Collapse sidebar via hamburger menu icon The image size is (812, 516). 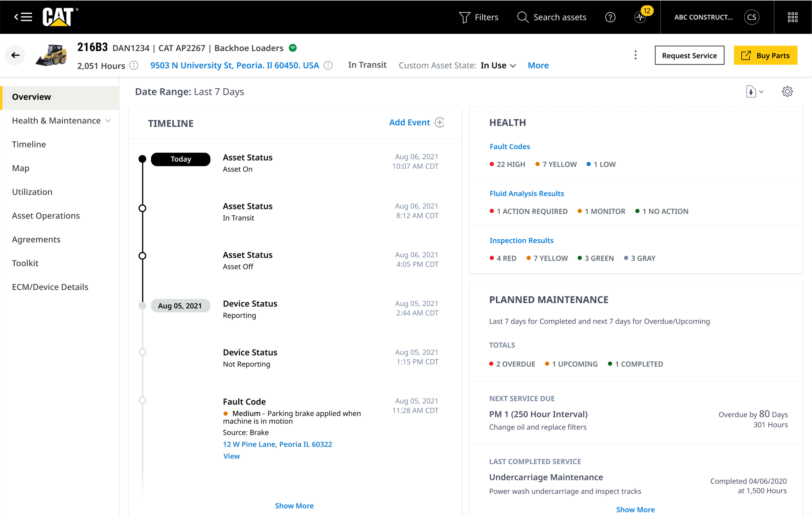23,17
